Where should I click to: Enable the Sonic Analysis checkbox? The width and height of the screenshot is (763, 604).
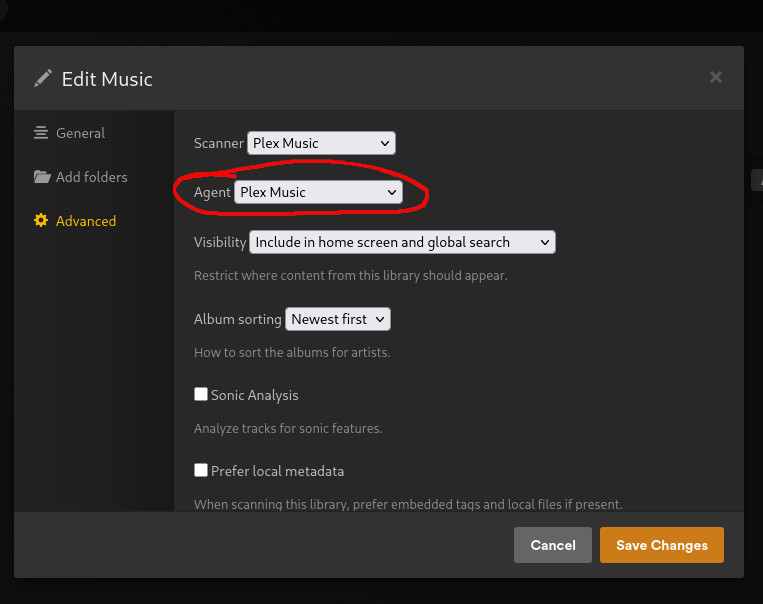pos(201,395)
